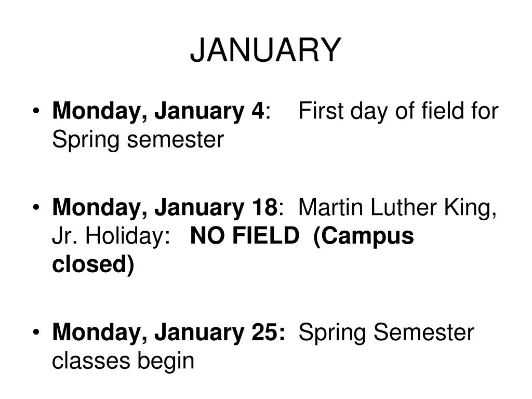
Task: Select the words Spring semester
Action: (138, 140)
